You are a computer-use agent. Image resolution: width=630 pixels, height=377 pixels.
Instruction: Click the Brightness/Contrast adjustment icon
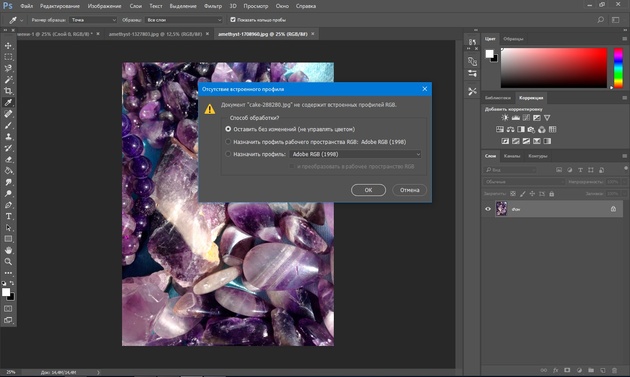(x=505, y=118)
